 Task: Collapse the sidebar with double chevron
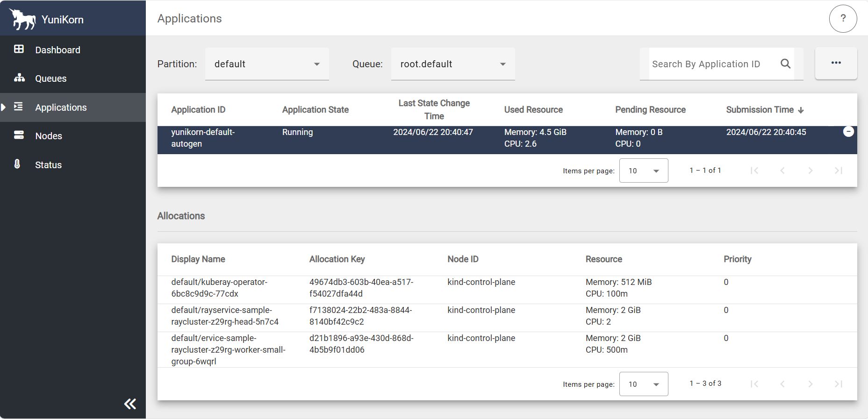[x=130, y=404]
